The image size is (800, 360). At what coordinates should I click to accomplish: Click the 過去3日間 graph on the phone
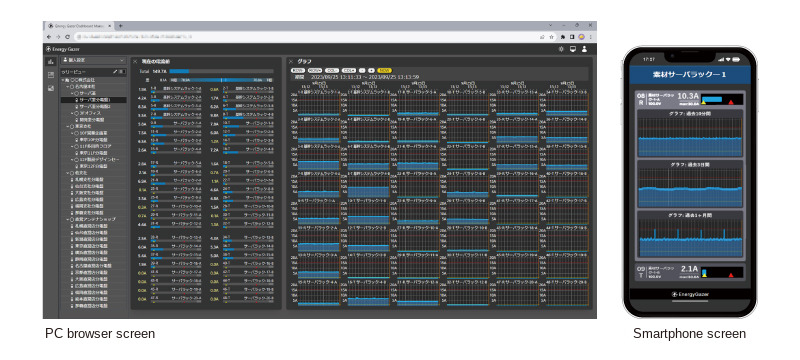690,184
